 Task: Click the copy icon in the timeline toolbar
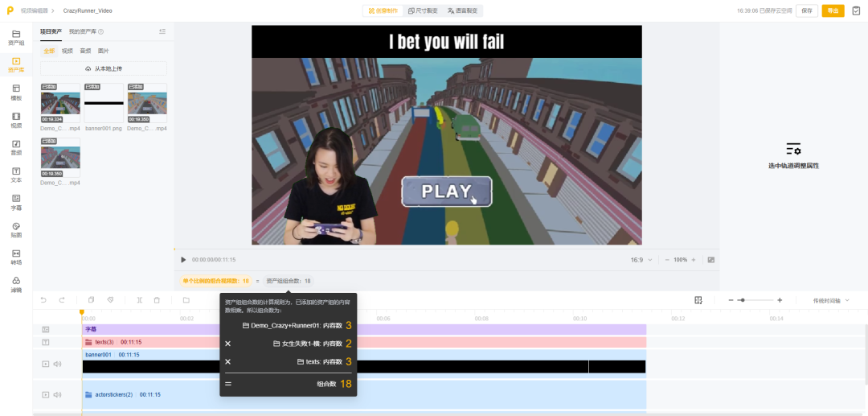(x=91, y=300)
